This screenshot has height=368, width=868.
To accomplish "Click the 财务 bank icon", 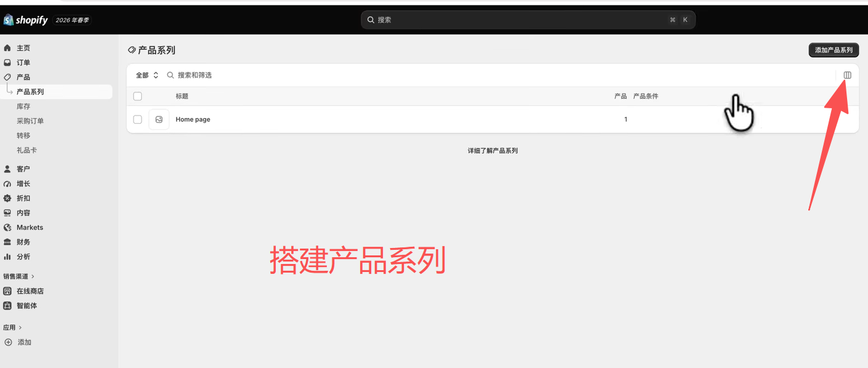I will [7, 242].
